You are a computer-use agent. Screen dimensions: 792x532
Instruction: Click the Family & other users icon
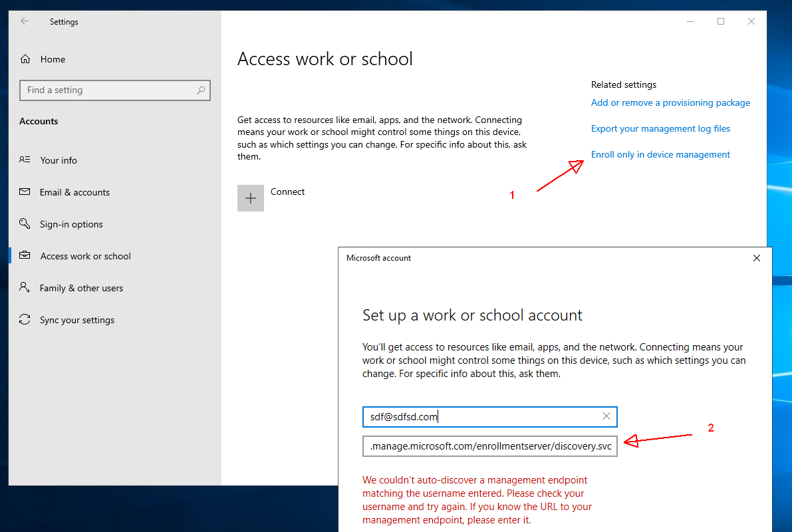click(25, 287)
